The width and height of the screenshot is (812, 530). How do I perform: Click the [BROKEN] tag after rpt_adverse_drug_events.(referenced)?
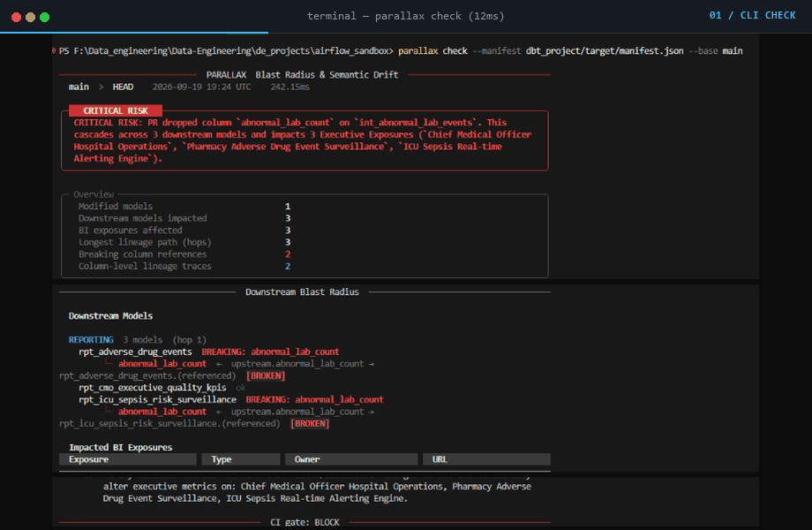(x=266, y=375)
